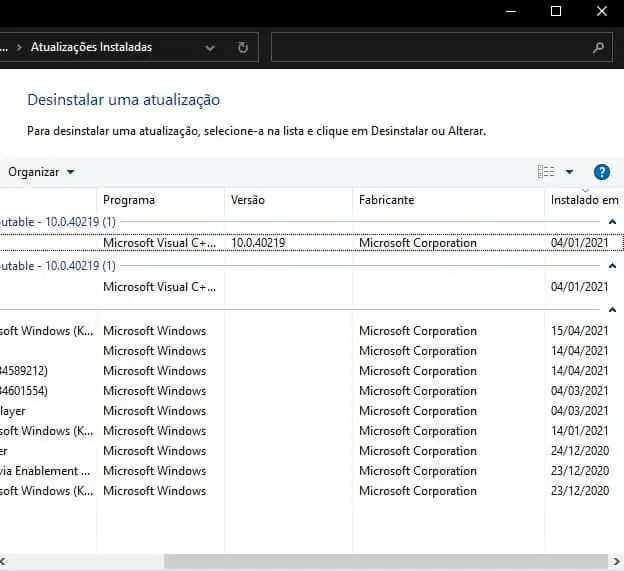
Task: Select the via Enablement update row
Action: pyautogui.click(x=312, y=471)
